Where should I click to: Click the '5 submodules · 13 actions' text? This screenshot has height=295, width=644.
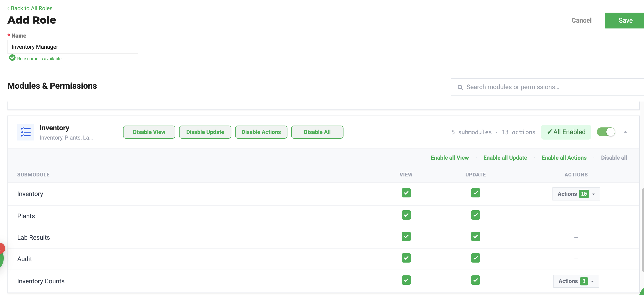click(x=493, y=132)
